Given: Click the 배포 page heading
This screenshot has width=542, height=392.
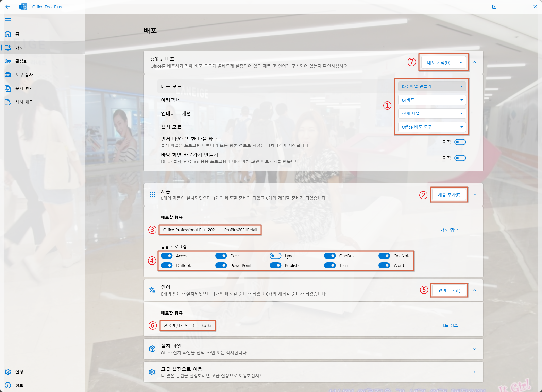Looking at the screenshot, I should [150, 31].
